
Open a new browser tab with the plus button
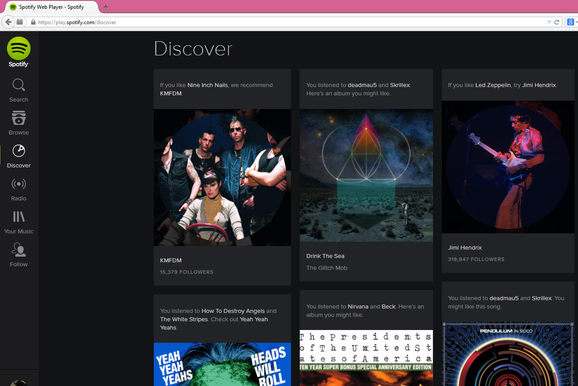click(x=105, y=7)
